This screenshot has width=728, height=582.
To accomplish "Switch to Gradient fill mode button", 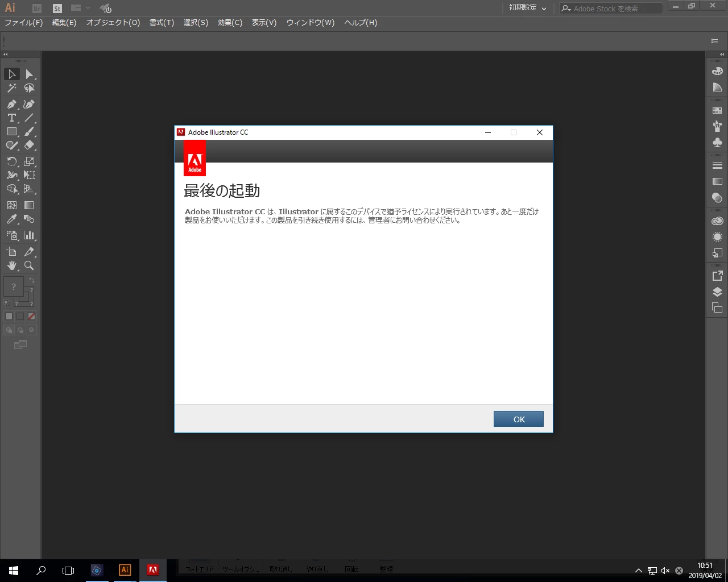I will pyautogui.click(x=20, y=317).
